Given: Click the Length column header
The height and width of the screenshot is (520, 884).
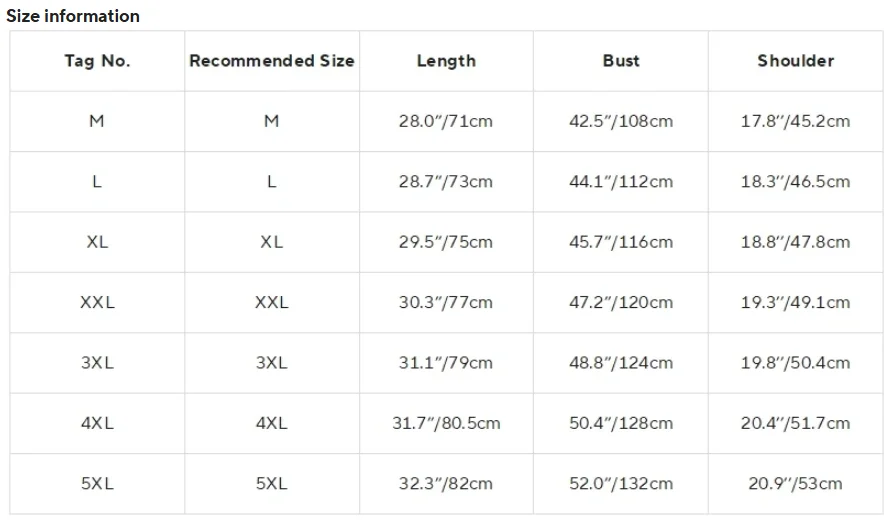Looking at the screenshot, I should pos(446,61).
